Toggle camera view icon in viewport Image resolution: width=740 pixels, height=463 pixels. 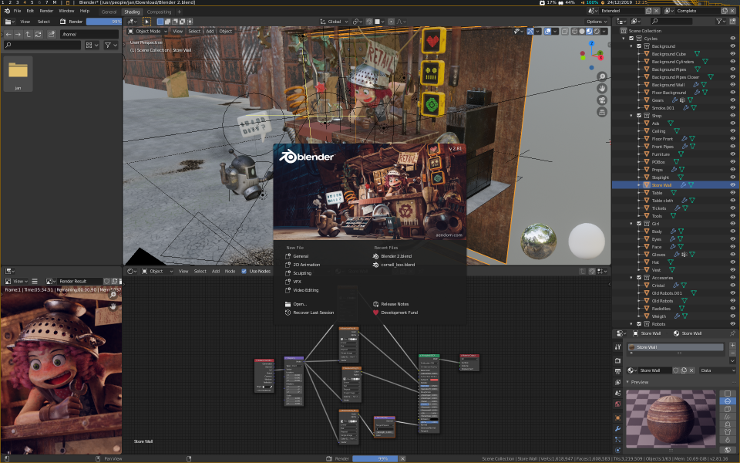click(x=602, y=100)
